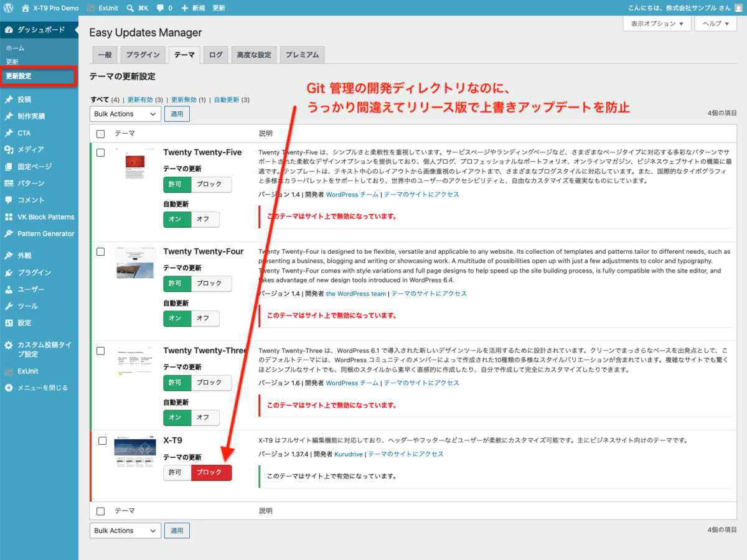The image size is (747, 560).
Task: Switch to the プラグイン tab
Action: pyautogui.click(x=143, y=55)
